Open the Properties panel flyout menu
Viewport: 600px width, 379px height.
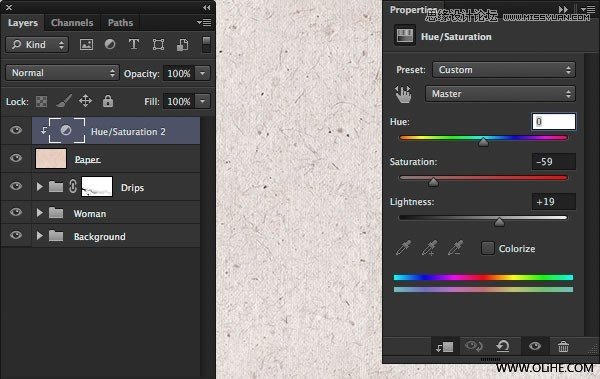point(588,9)
